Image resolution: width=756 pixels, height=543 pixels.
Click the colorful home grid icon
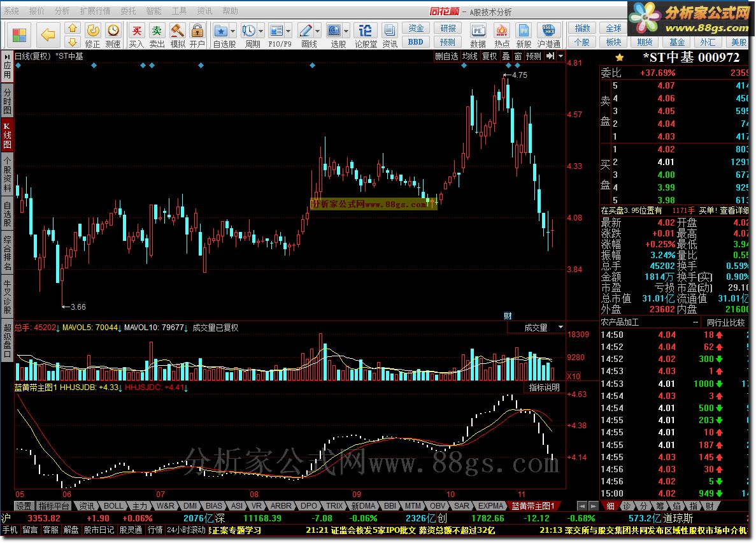(x=19, y=35)
